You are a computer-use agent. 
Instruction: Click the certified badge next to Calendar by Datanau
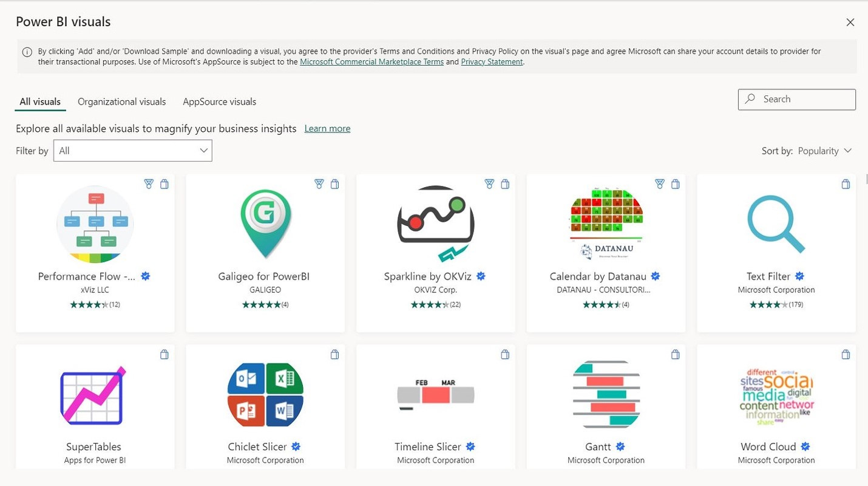655,276
